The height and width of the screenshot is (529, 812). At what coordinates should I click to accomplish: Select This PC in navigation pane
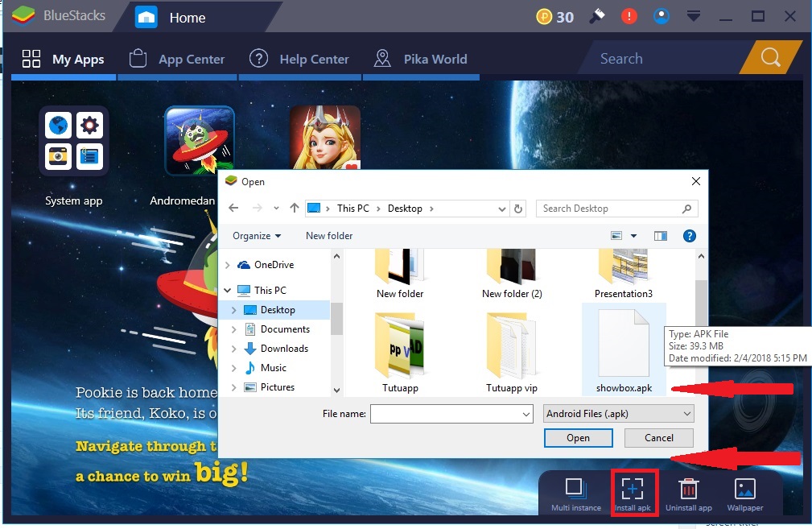[262, 290]
